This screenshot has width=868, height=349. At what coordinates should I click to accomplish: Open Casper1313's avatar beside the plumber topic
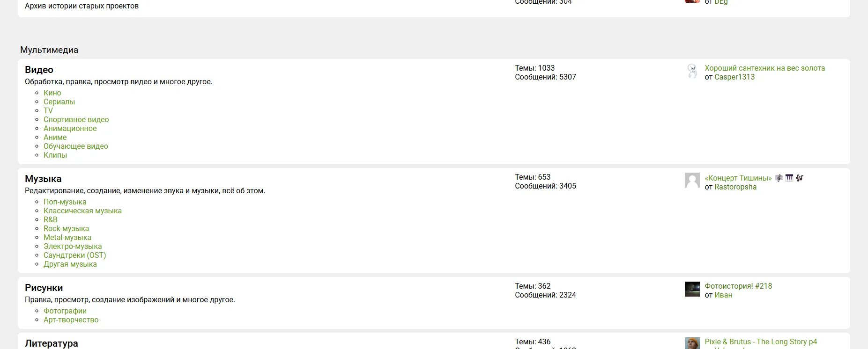click(x=692, y=71)
